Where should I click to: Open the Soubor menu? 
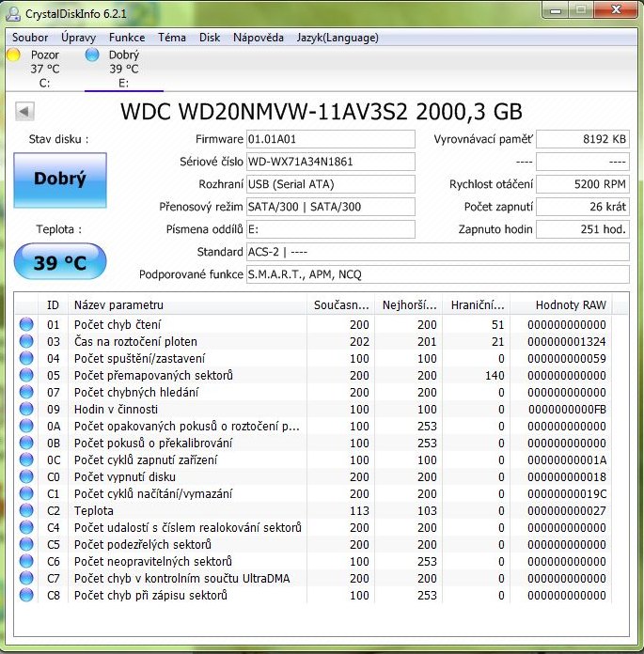point(30,38)
